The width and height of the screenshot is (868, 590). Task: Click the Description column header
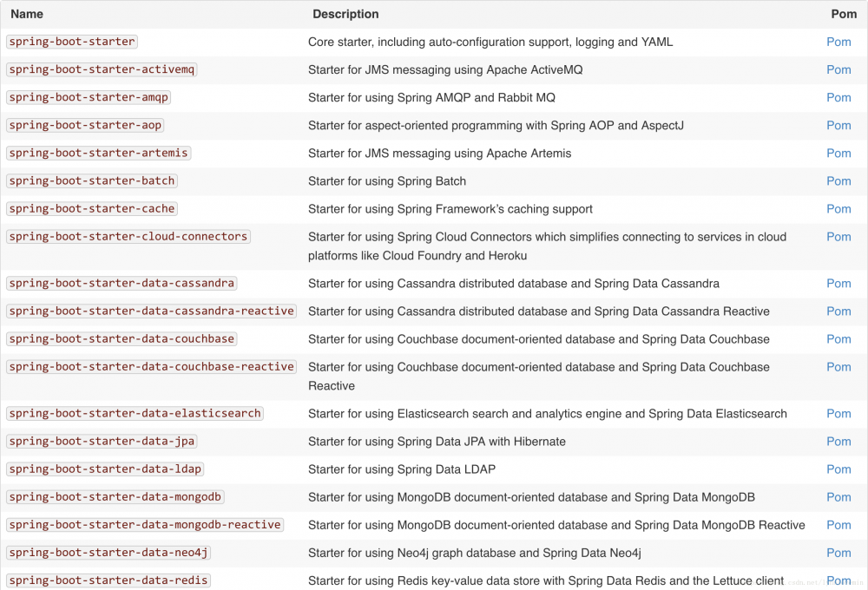click(x=345, y=14)
